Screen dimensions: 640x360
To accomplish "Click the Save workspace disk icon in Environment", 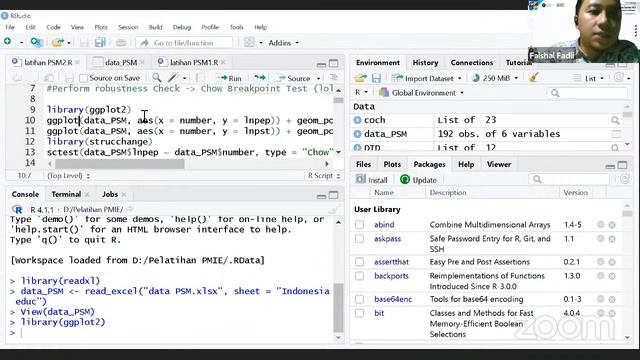I will pyautogui.click(x=376, y=78).
